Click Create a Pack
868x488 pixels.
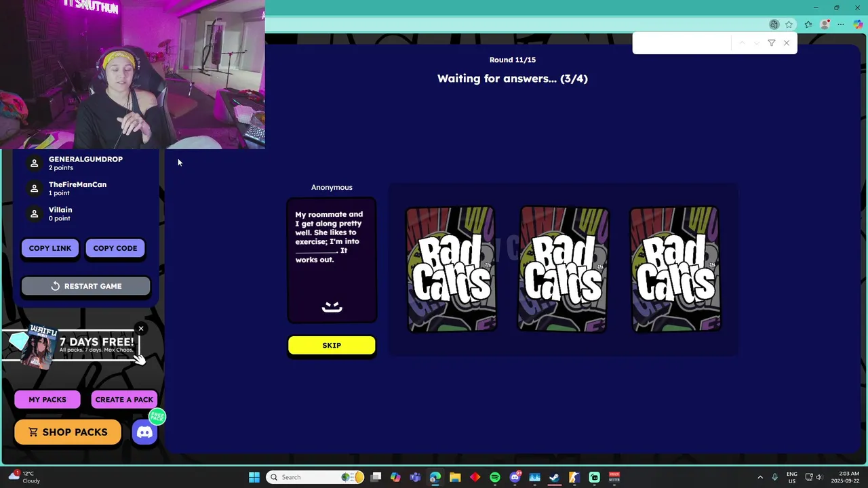[124, 400]
